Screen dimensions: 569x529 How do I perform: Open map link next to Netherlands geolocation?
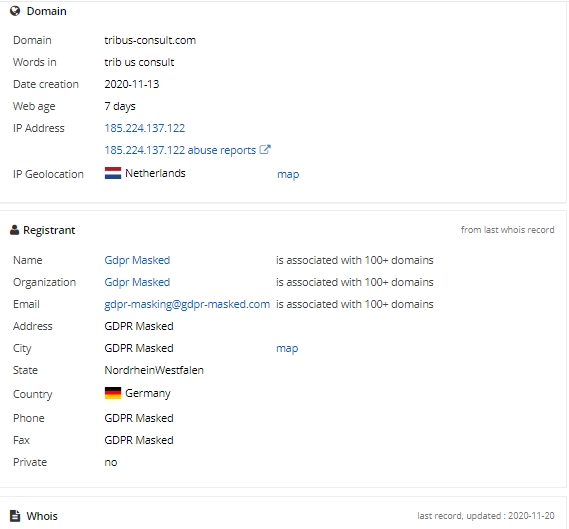point(288,175)
